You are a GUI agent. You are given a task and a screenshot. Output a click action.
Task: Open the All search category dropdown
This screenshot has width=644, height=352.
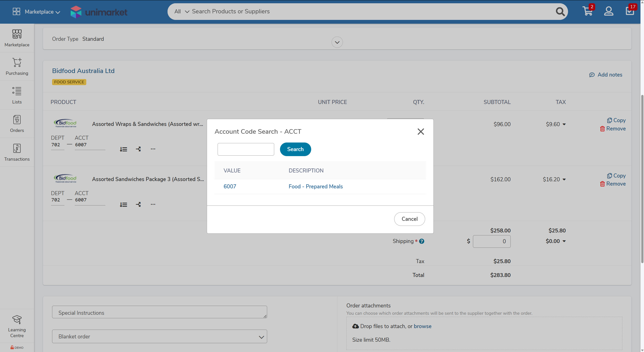pos(182,12)
